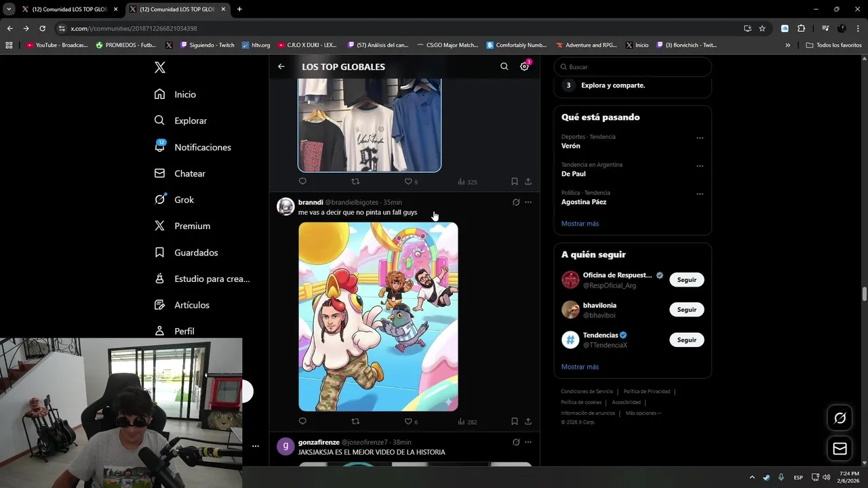Click Mostrar más under A quién seguir

pos(580,367)
